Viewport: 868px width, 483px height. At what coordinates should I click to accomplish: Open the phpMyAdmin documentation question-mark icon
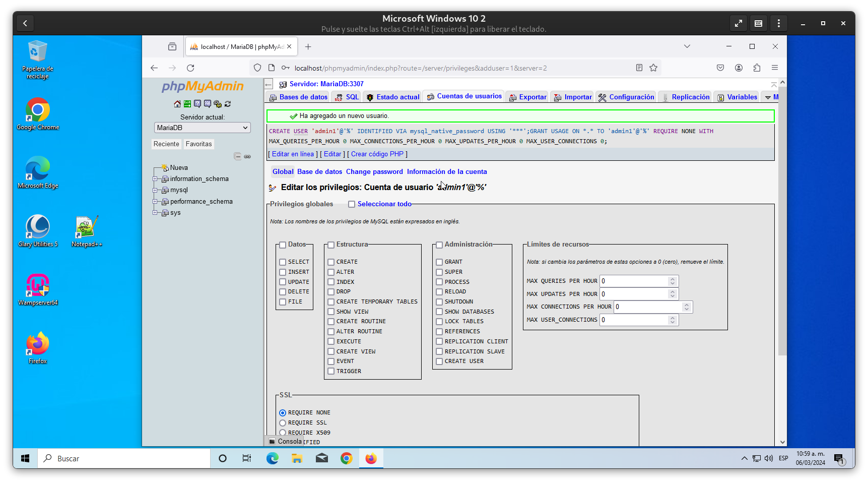pos(197,104)
